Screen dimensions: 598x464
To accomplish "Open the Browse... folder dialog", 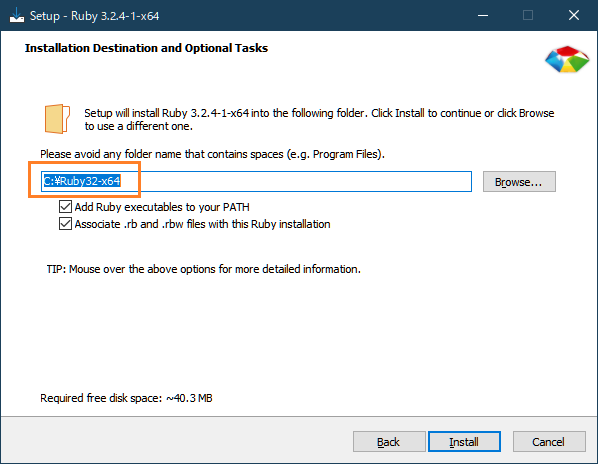I will 519,182.
